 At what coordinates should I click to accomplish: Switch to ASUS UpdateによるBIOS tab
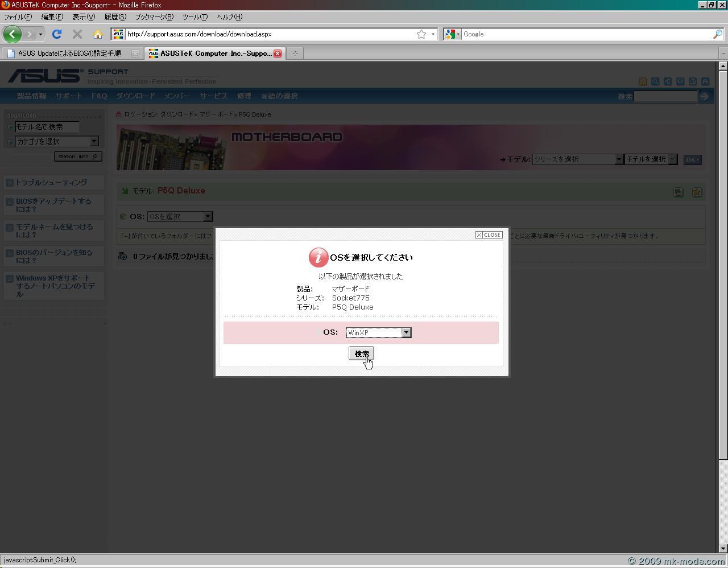point(68,53)
